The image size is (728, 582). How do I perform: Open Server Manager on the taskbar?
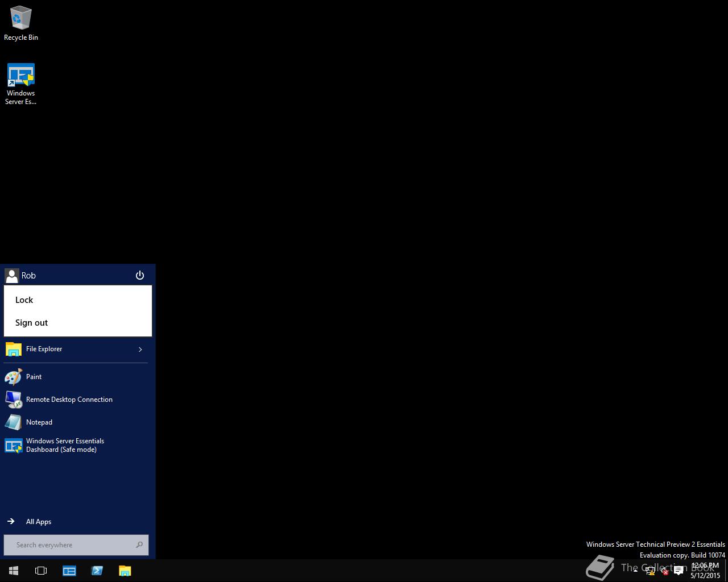click(x=69, y=571)
